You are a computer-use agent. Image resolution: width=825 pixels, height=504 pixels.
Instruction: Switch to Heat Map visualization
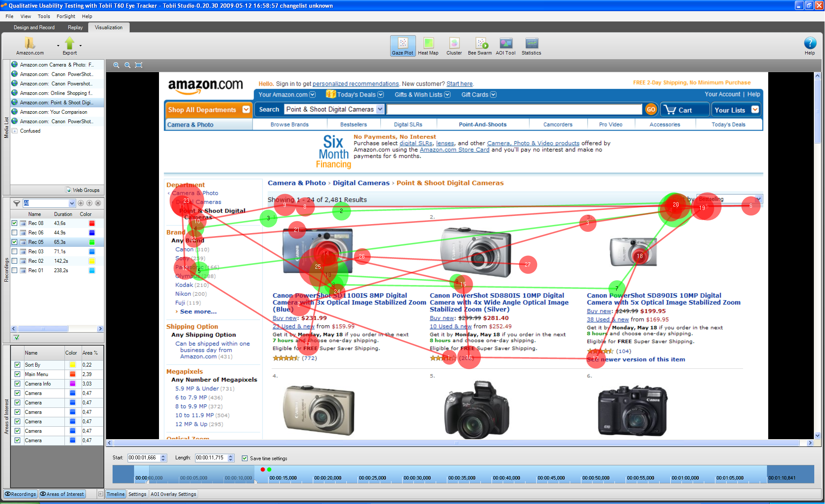point(428,46)
